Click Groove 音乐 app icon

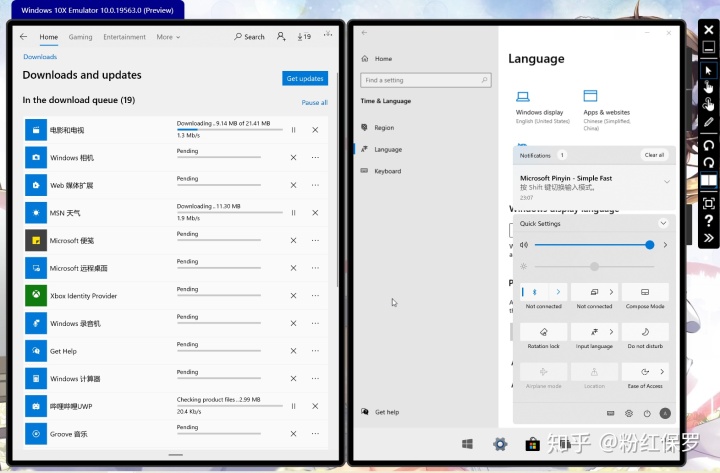tap(36, 434)
